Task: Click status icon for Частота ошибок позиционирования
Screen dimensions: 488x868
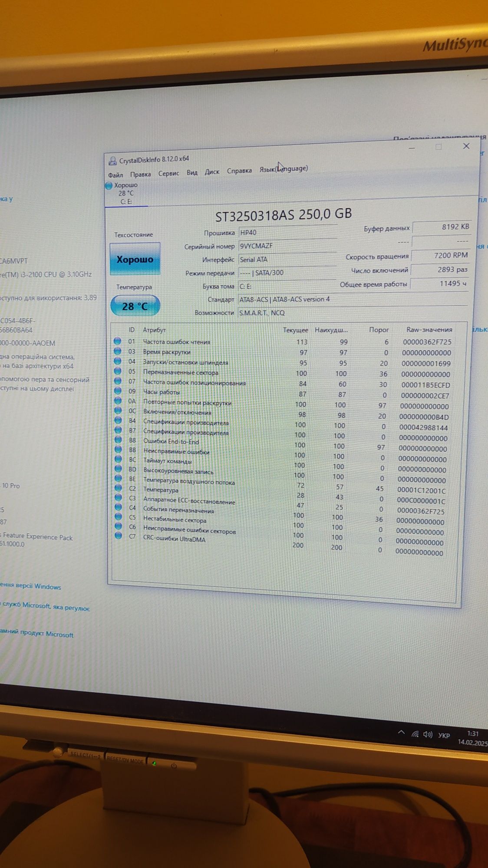Action: click(118, 381)
